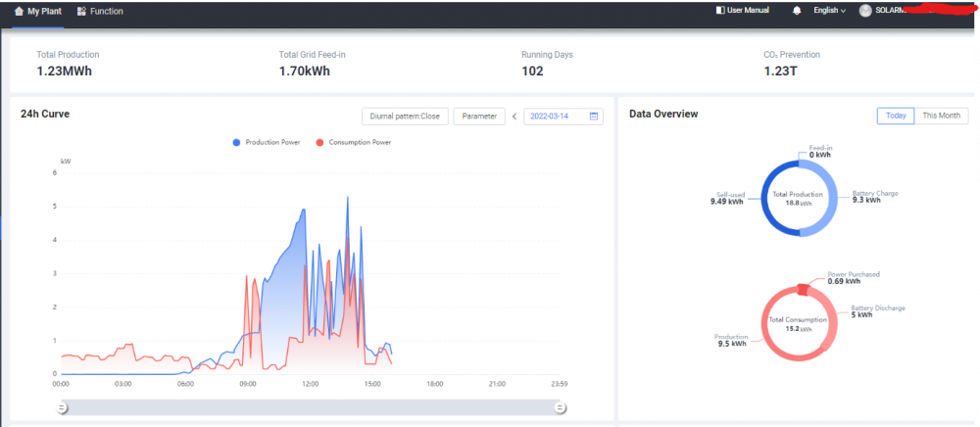Click left handle of time range slider
The width and height of the screenshot is (980, 427).
point(62,408)
